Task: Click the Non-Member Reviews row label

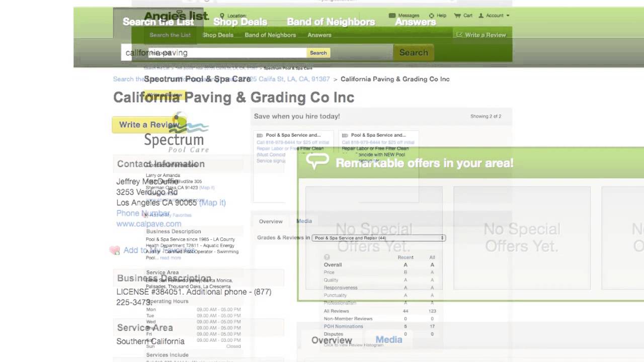Action: [348, 319]
